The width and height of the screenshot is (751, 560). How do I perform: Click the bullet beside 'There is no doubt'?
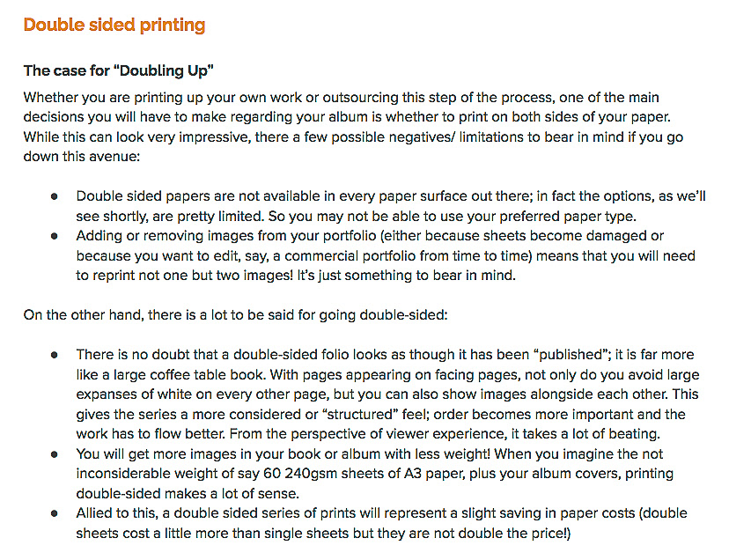54,355
